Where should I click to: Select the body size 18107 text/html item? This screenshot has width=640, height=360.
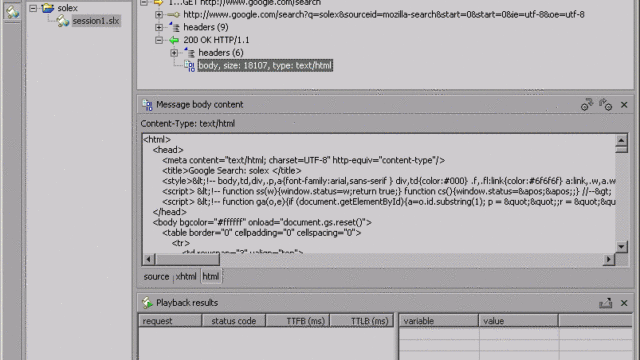[x=265, y=65]
